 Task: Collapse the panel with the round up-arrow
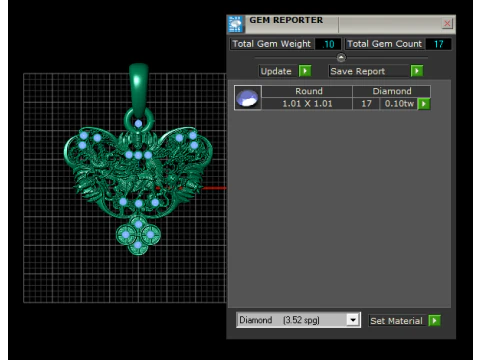(x=341, y=57)
